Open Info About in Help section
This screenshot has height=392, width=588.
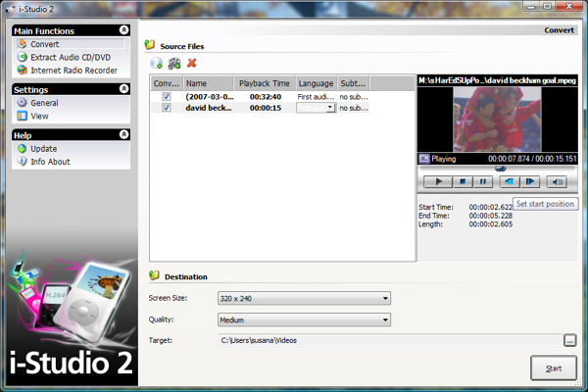point(50,162)
